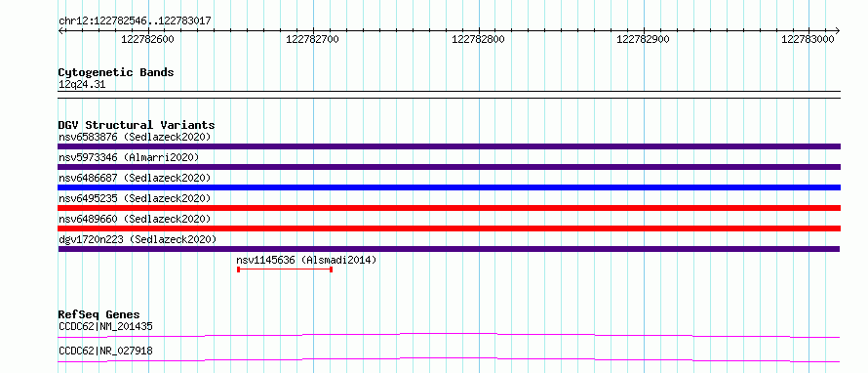
Task: Click the CCDC62|NR_027918 gene label
Action: (105, 351)
